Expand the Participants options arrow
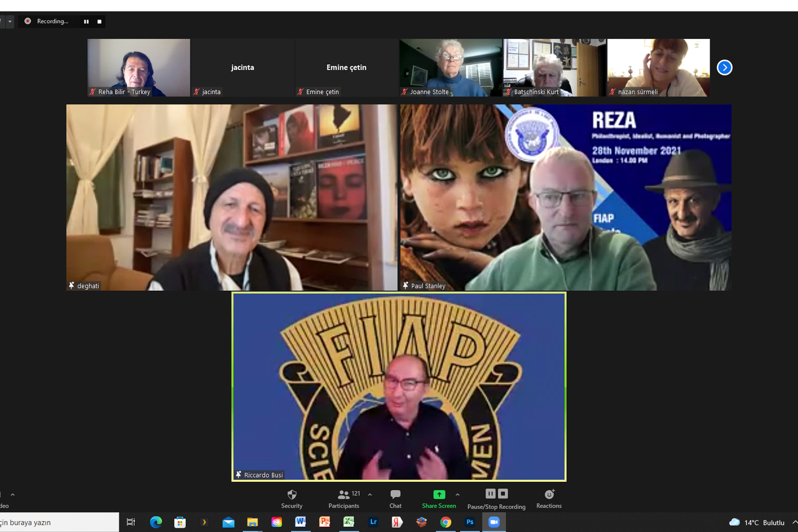Screen dimensions: 798x532 370,494
